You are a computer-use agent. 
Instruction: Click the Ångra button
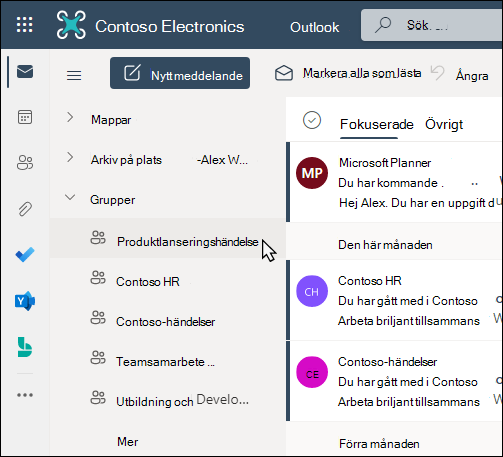point(472,75)
